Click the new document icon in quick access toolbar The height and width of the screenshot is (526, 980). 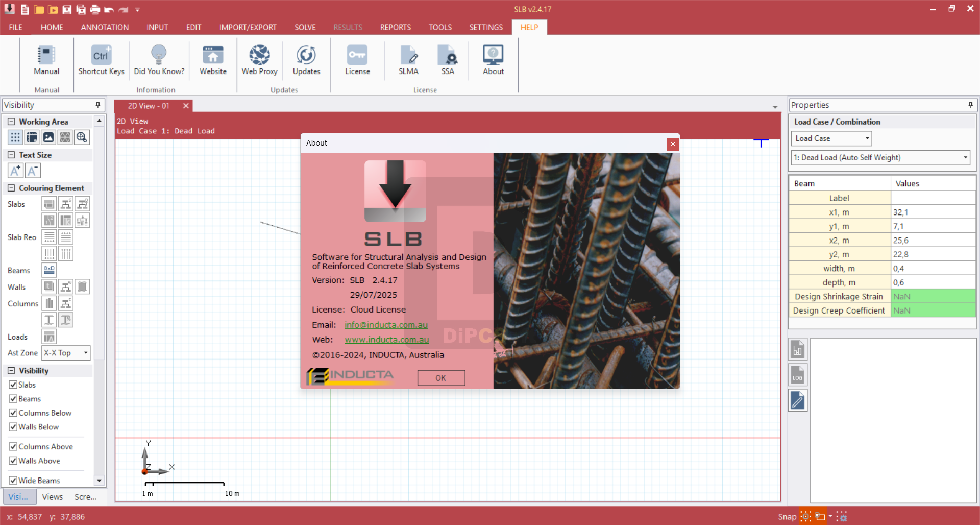tap(24, 9)
